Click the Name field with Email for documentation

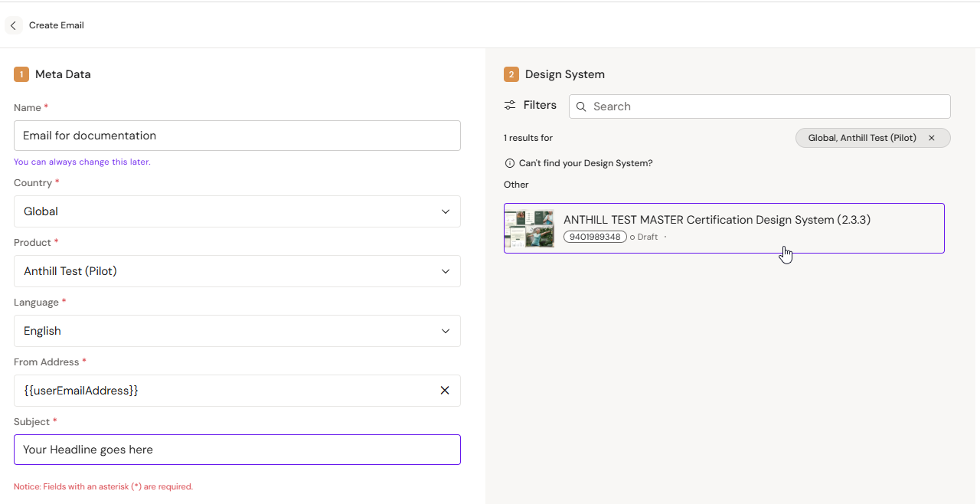(237, 136)
